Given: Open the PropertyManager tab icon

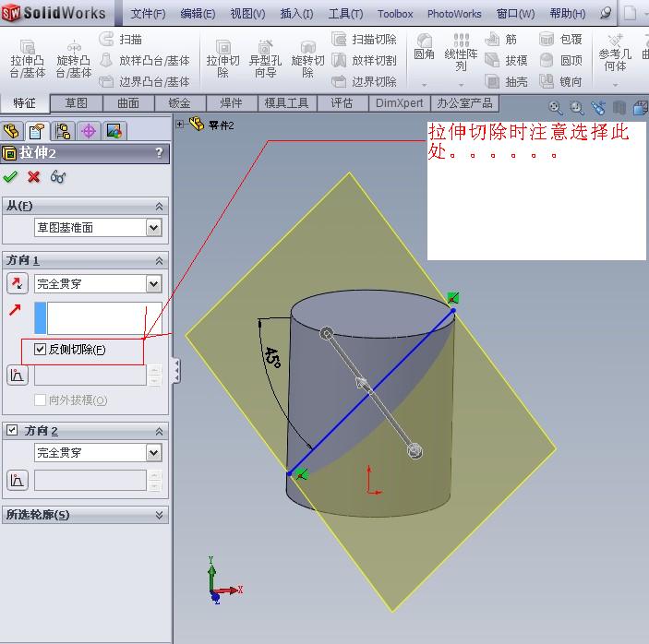Looking at the screenshot, I should [36, 132].
